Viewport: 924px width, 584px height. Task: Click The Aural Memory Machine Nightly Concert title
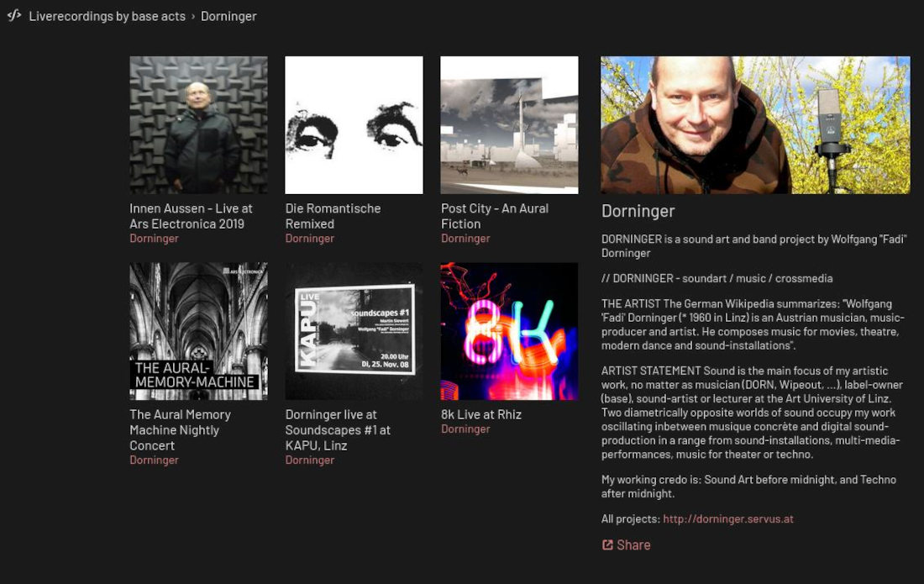click(x=181, y=430)
